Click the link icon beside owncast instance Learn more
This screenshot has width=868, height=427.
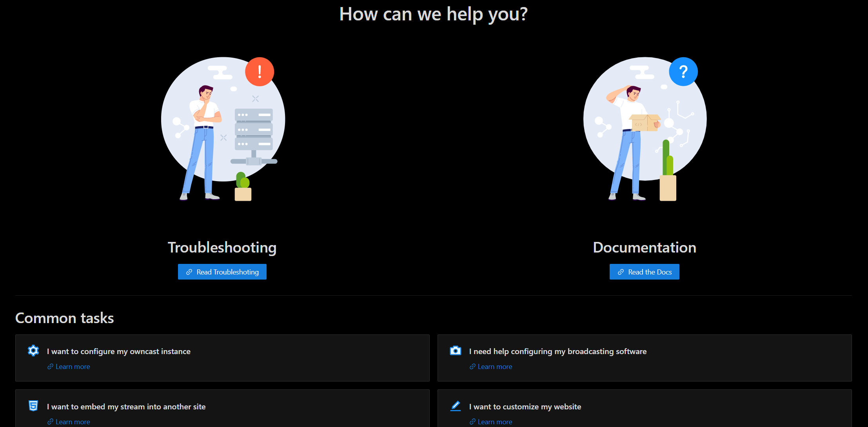click(50, 367)
